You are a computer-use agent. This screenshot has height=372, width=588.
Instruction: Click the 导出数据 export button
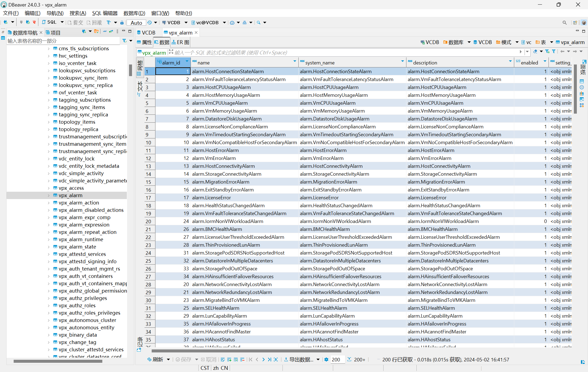click(x=299, y=359)
